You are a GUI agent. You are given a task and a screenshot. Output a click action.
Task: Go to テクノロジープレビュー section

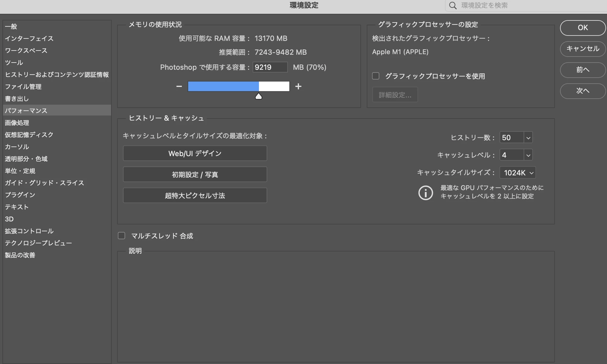pyautogui.click(x=38, y=243)
